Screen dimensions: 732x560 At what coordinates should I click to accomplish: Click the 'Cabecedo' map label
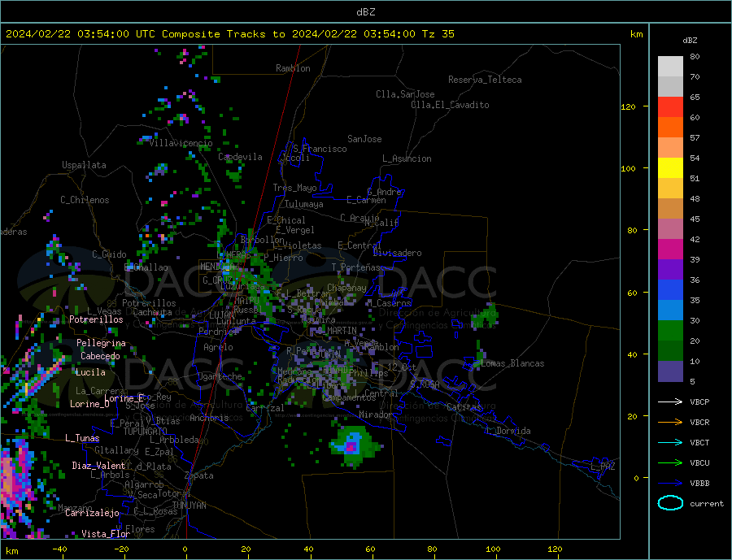(x=100, y=356)
